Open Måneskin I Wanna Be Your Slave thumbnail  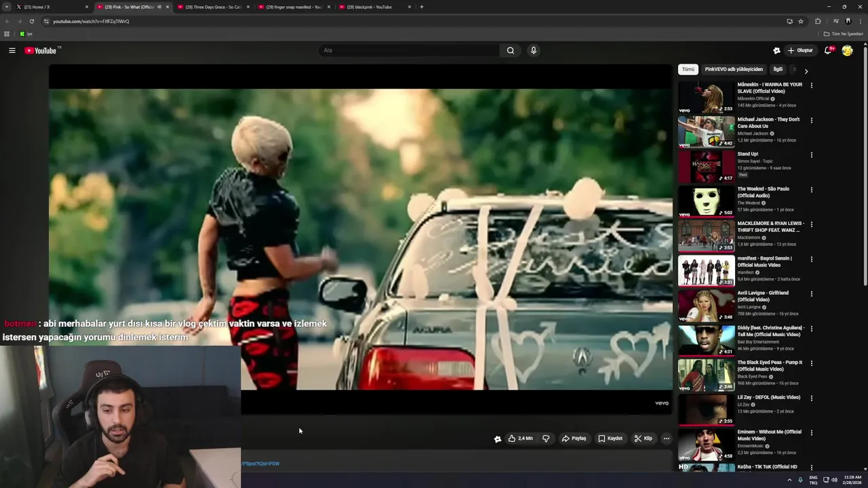706,97
